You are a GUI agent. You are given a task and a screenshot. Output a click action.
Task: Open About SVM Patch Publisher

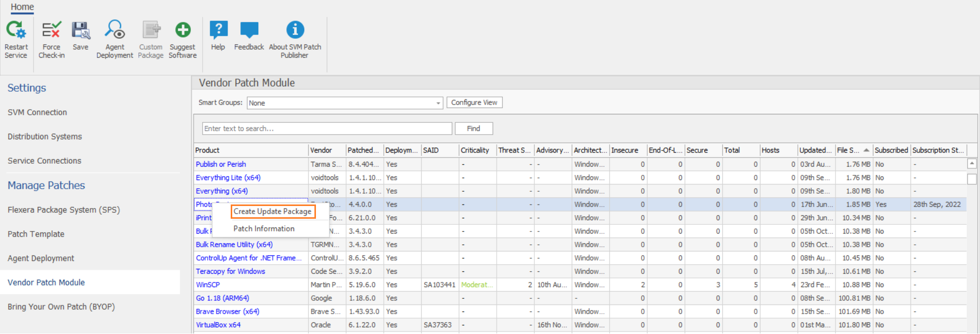pyautogui.click(x=295, y=30)
